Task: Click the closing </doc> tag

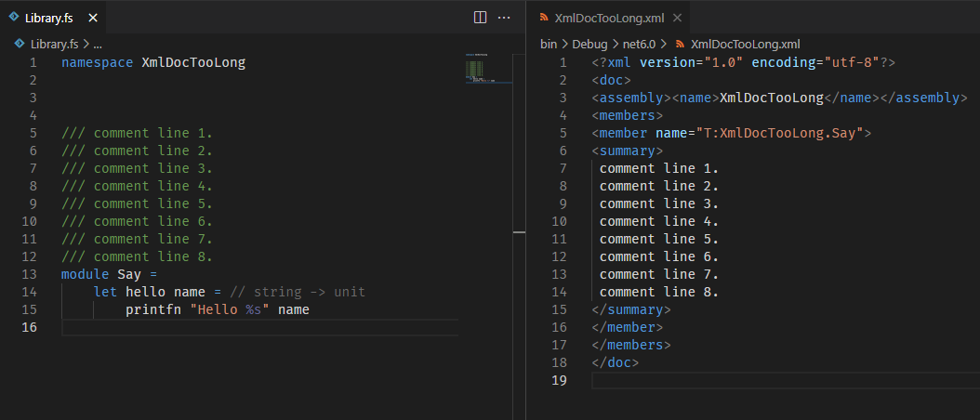Action: point(616,362)
